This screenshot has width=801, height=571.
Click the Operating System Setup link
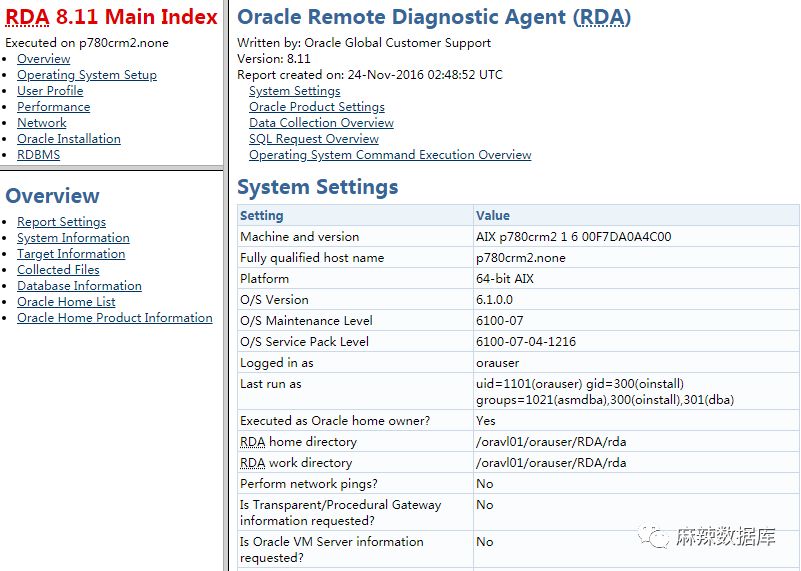point(86,75)
